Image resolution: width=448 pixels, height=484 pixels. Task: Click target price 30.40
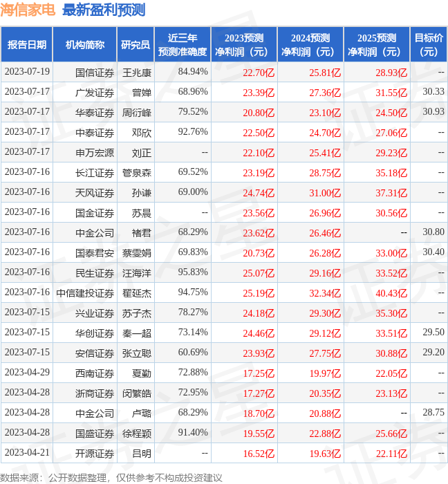pyautogui.click(x=433, y=252)
